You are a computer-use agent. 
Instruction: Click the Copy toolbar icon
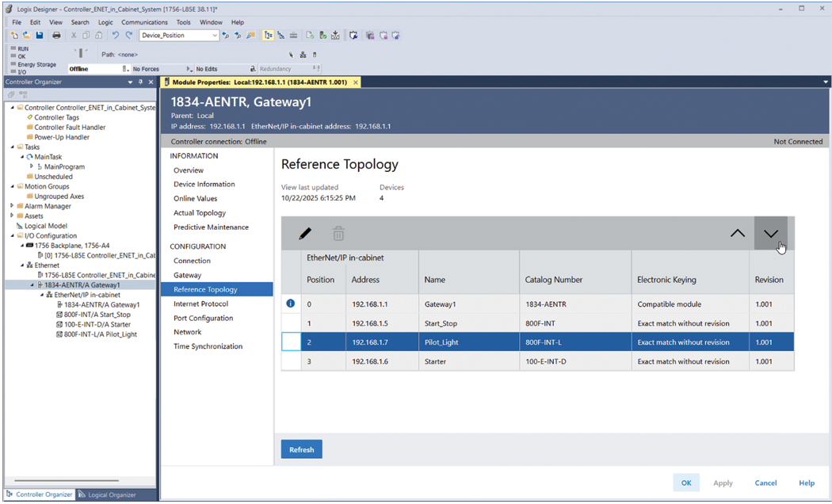point(86,36)
